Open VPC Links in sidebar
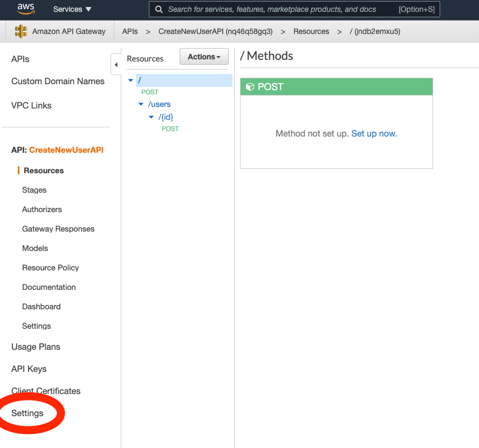479x448 pixels. coord(31,105)
